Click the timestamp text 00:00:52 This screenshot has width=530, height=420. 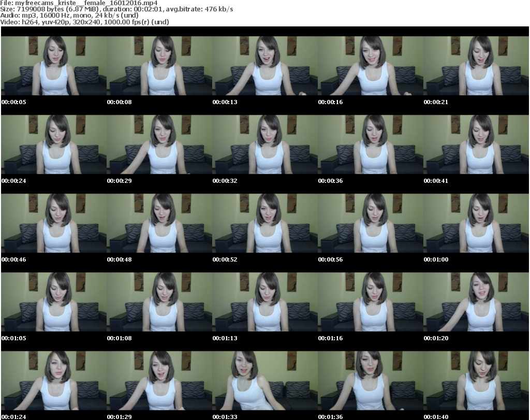[225, 259]
